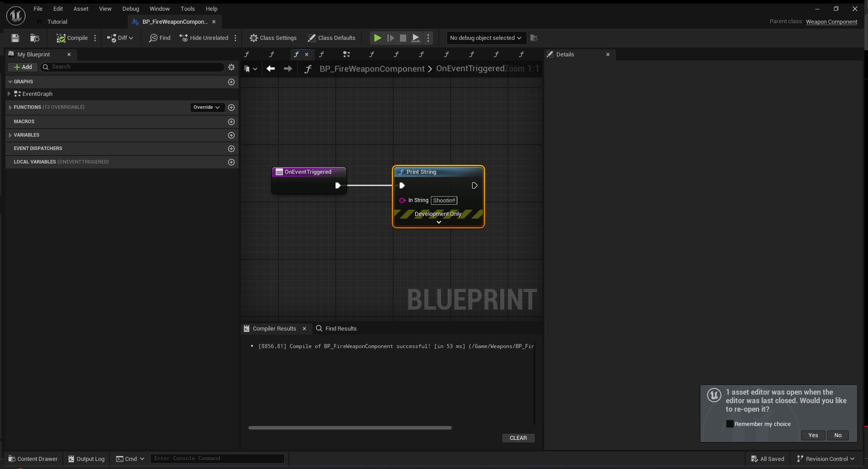868x469 pixels.
Task: Open Class Settings
Action: tap(273, 38)
